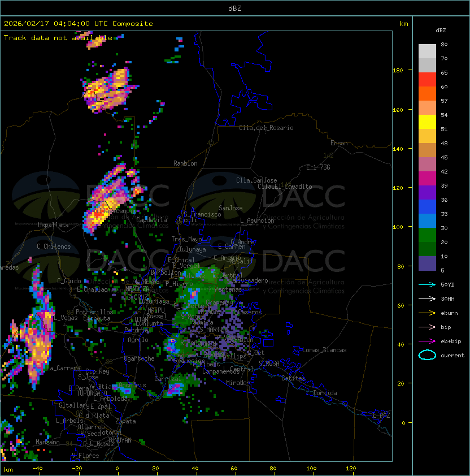Click the 'Track data not available' message
Screen dimensions: 470x476
pos(58,38)
